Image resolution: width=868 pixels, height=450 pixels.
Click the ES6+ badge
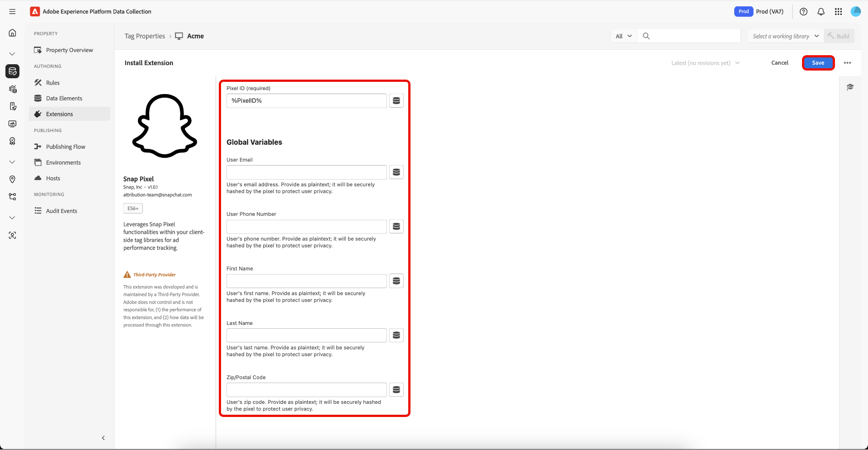(133, 208)
